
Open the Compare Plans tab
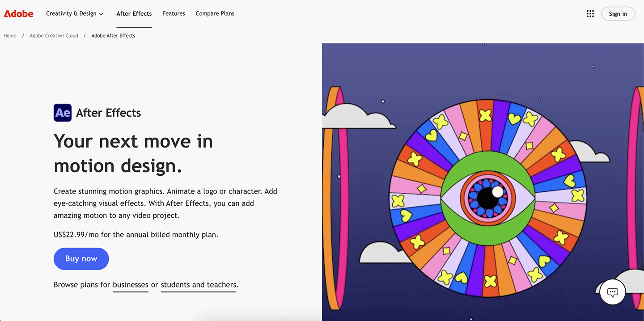click(x=215, y=13)
